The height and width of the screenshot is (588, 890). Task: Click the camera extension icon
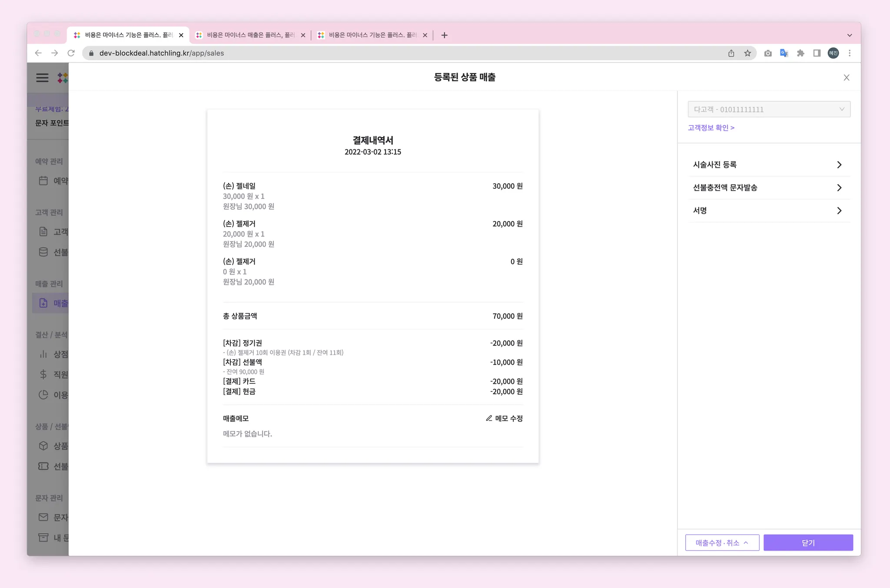pos(768,53)
